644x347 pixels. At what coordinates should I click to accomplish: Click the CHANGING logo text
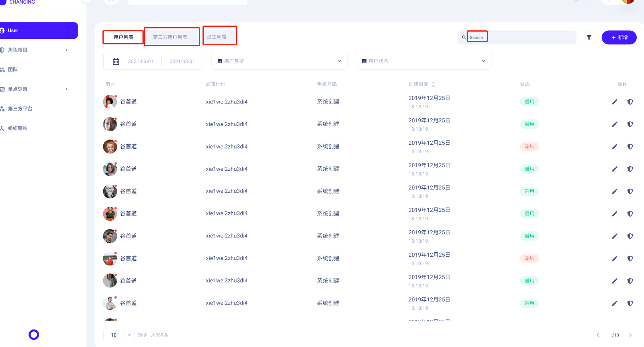[x=22, y=2]
